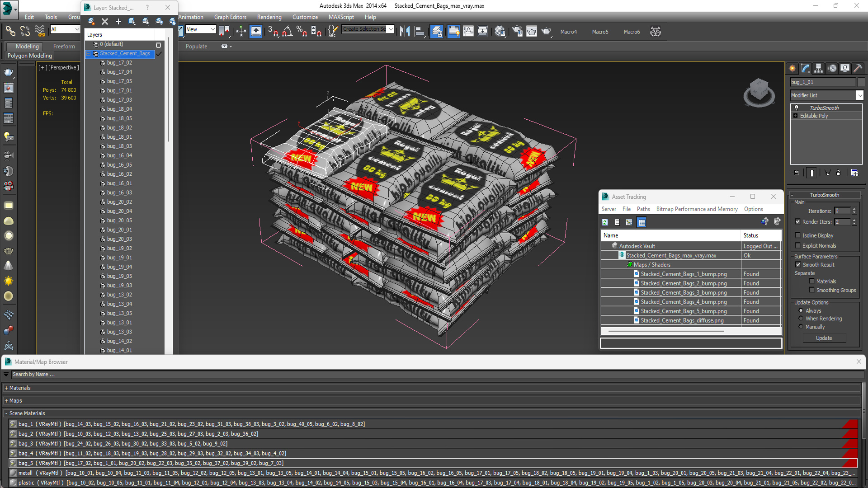The width and height of the screenshot is (868, 488).
Task: Click Add selection to layer plus icon
Action: tap(118, 21)
